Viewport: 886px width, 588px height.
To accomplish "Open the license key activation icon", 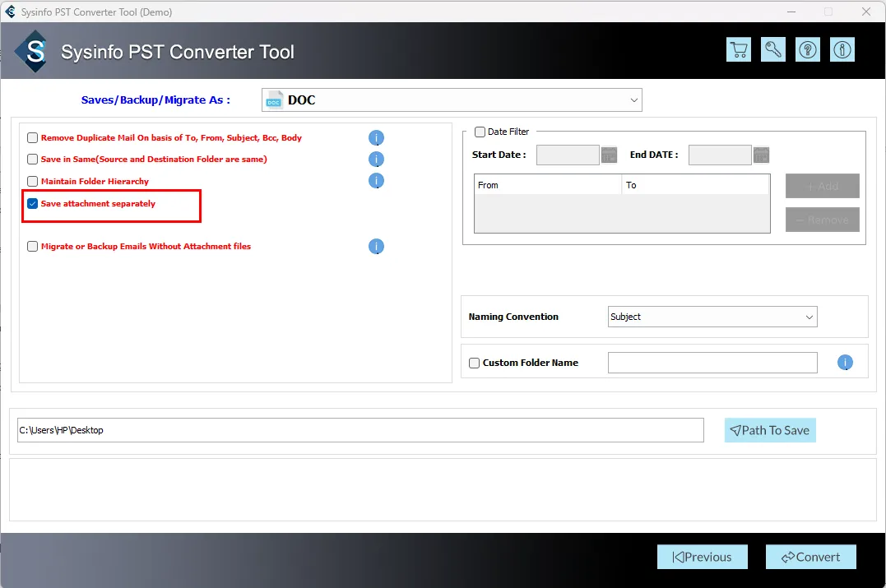I will pos(773,50).
